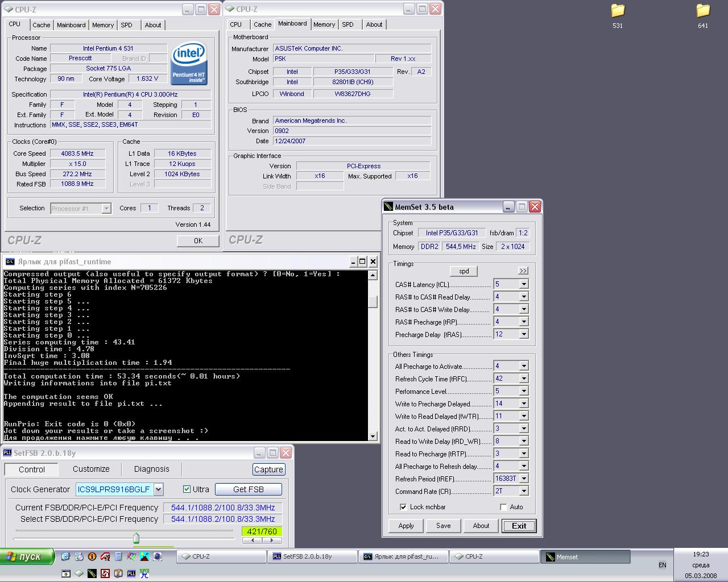Image resolution: width=728 pixels, height=582 pixels.
Task: Click the Intel Pentium 4 HT logo in CPU-Z
Action: pyautogui.click(x=189, y=63)
